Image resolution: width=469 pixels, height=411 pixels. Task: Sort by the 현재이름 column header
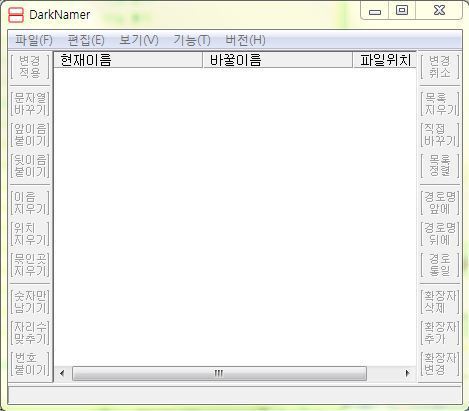pos(128,60)
